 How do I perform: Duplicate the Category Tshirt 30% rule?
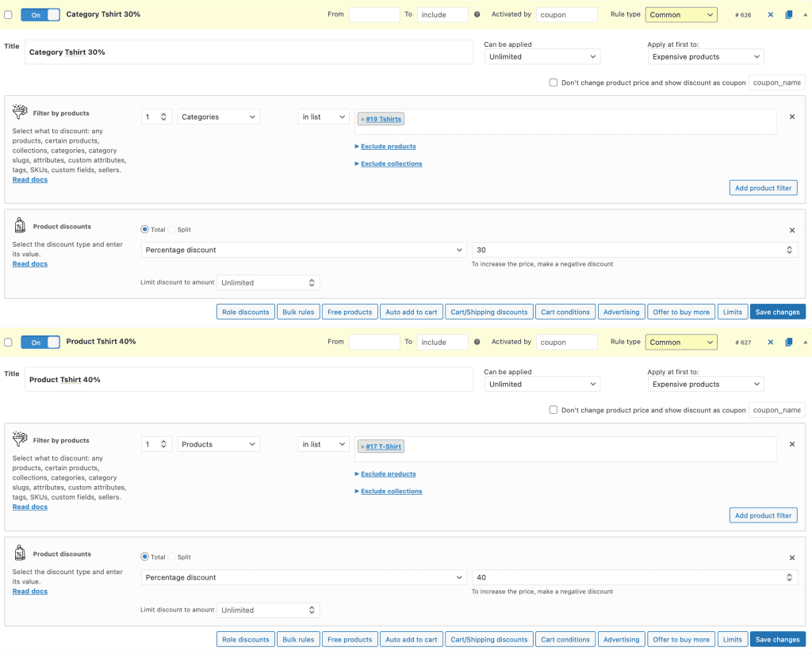[788, 15]
